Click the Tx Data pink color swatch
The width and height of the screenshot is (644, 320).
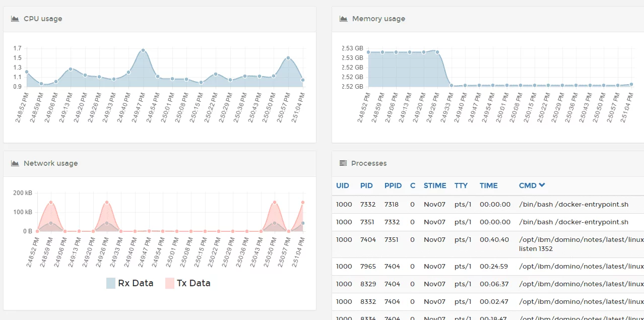pyautogui.click(x=169, y=283)
